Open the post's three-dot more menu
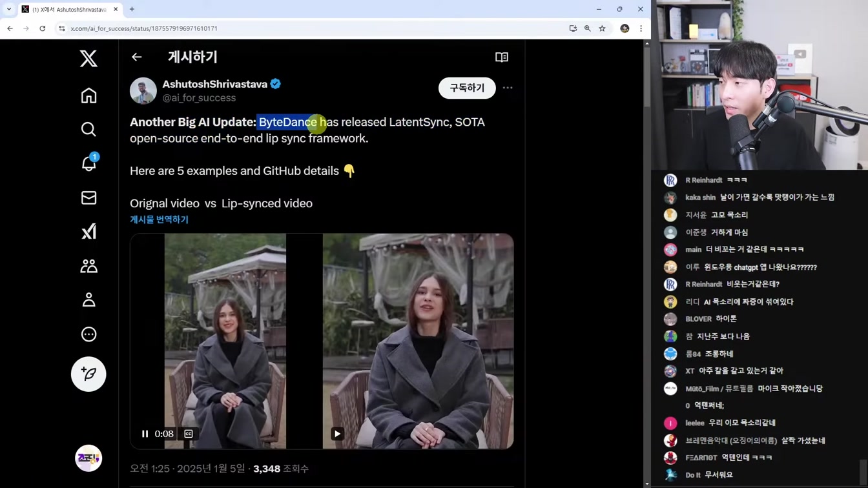868x488 pixels. coord(508,88)
